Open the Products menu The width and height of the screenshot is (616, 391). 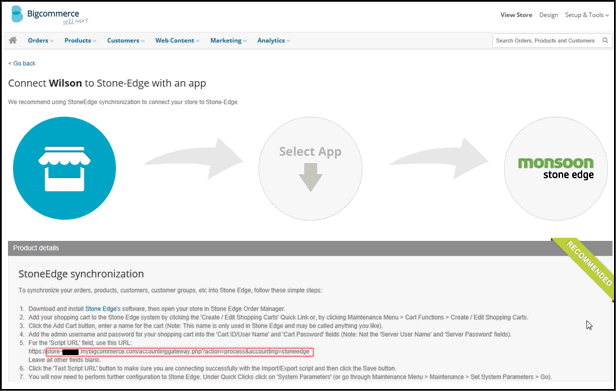80,40
